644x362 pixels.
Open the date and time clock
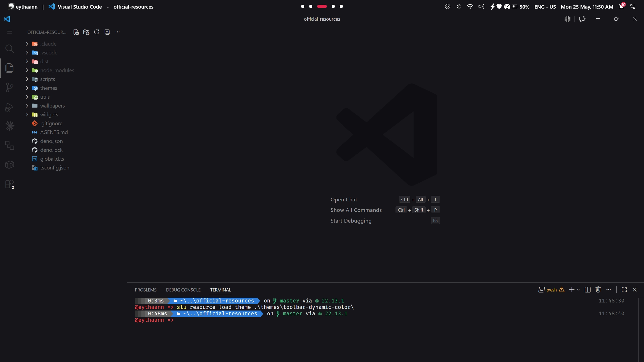point(587,7)
